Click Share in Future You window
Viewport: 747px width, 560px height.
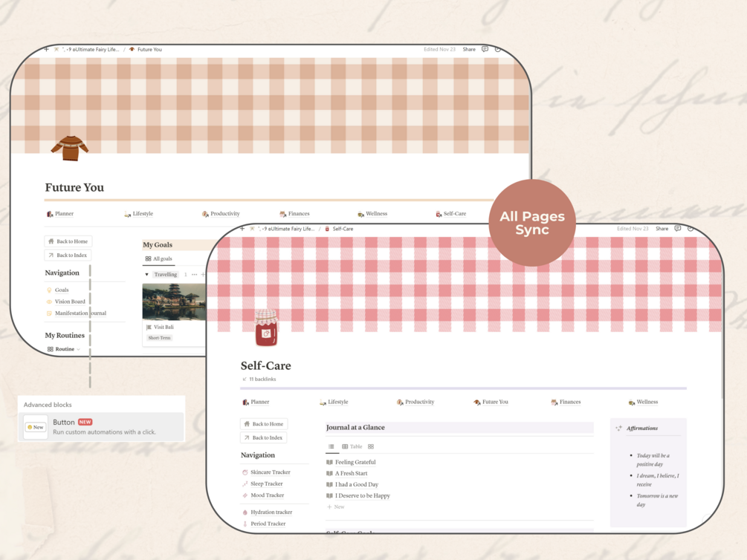[469, 49]
